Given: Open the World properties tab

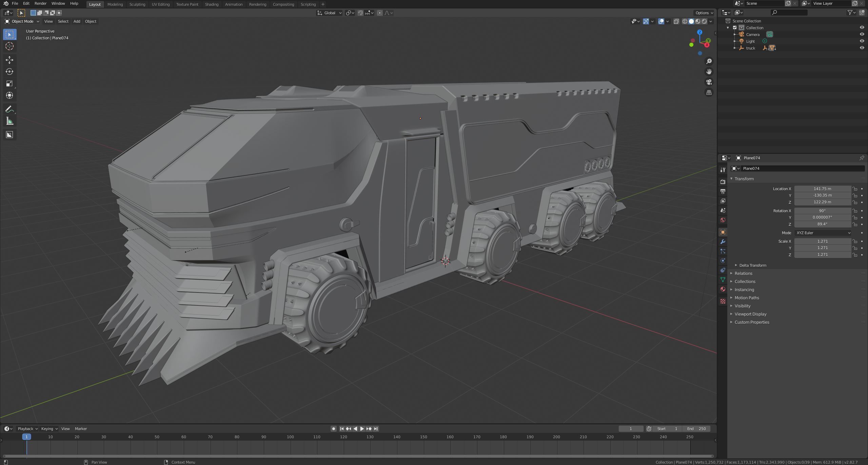Looking at the screenshot, I should pos(723,220).
